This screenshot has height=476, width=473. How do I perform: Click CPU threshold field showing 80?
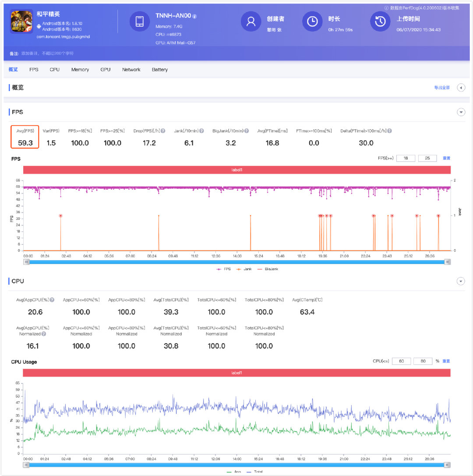coord(423,361)
